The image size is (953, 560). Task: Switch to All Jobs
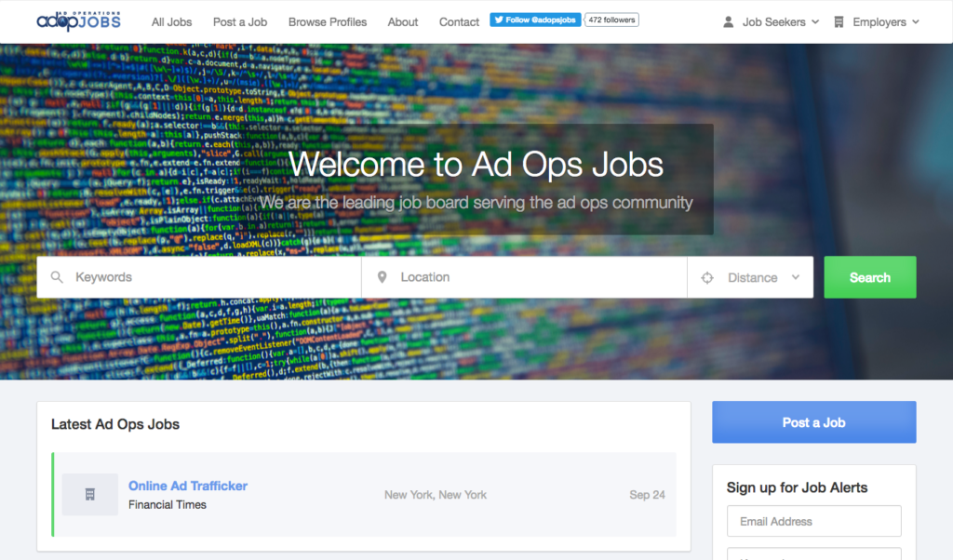point(171,21)
